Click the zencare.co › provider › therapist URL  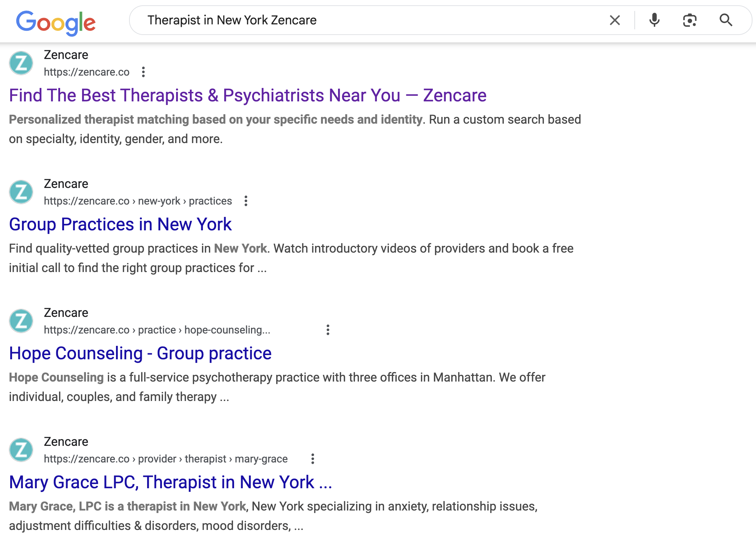[x=165, y=459]
